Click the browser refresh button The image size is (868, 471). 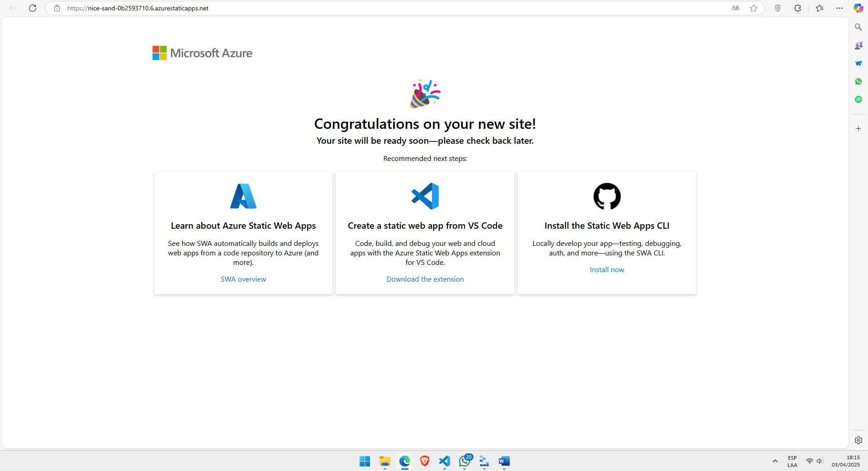tap(33, 8)
